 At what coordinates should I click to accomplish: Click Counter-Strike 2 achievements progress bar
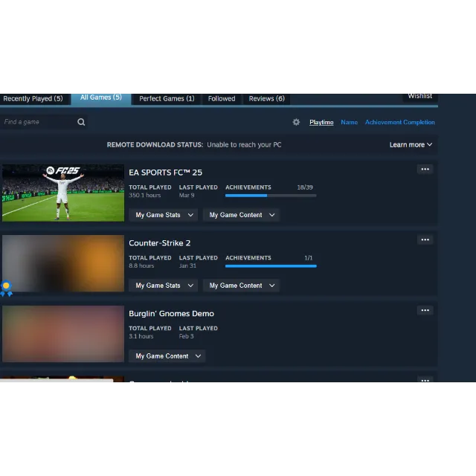click(271, 266)
